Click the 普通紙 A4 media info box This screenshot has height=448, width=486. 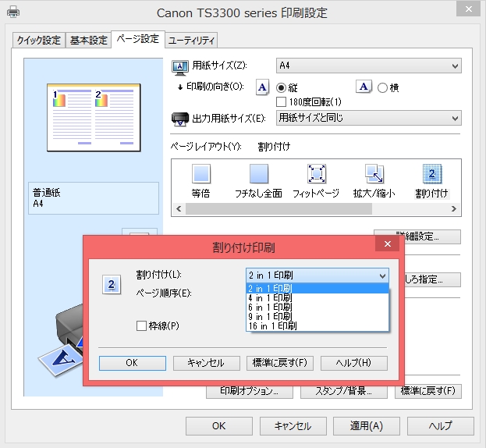coord(94,198)
